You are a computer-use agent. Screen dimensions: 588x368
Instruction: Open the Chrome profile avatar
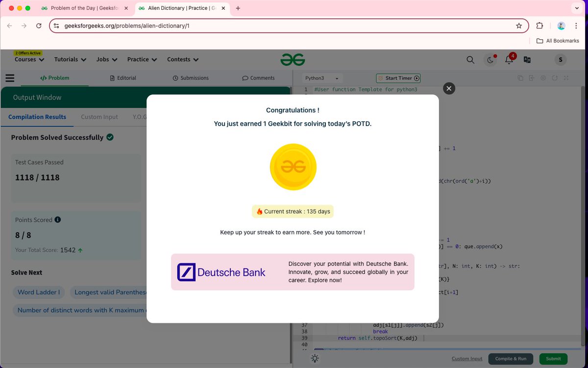(x=562, y=26)
